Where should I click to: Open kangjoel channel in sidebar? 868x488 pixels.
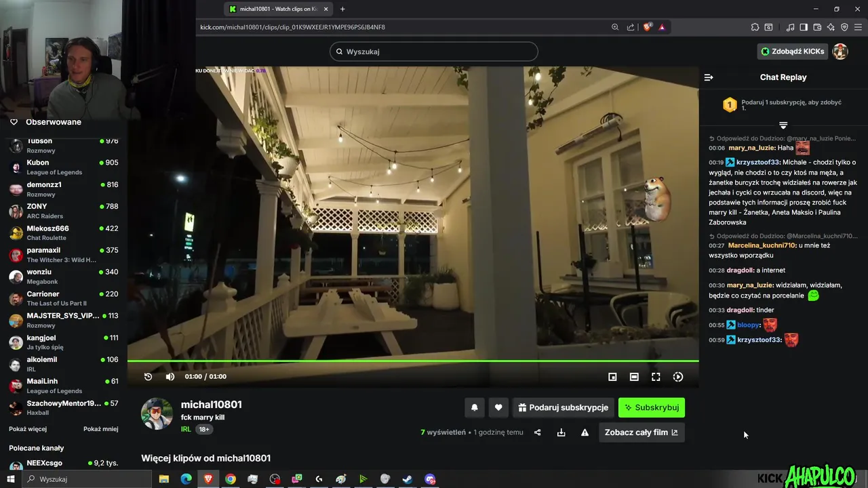(64, 342)
